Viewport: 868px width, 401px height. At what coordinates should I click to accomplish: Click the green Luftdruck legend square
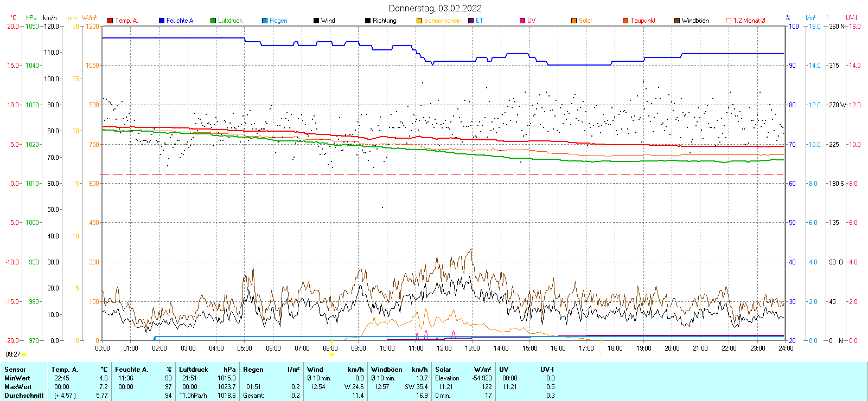213,21
